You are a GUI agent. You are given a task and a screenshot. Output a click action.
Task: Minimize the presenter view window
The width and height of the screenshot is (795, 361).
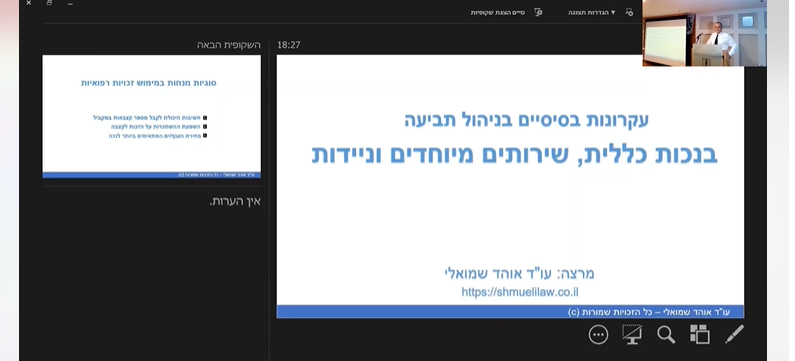pos(69,4)
